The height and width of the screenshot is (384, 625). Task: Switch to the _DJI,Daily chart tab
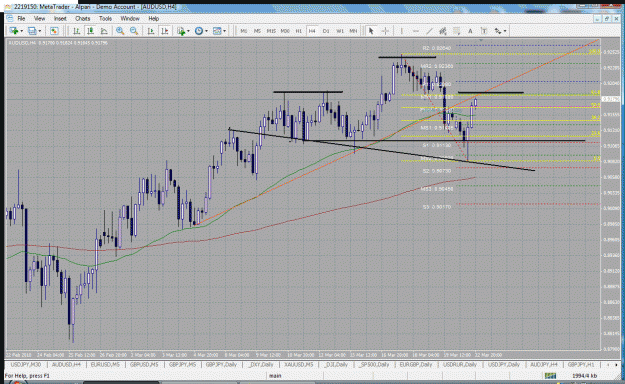[x=336, y=364]
